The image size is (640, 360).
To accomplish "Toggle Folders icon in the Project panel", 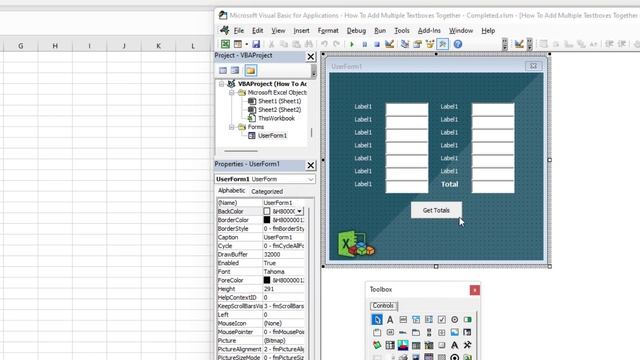I will 250,71.
